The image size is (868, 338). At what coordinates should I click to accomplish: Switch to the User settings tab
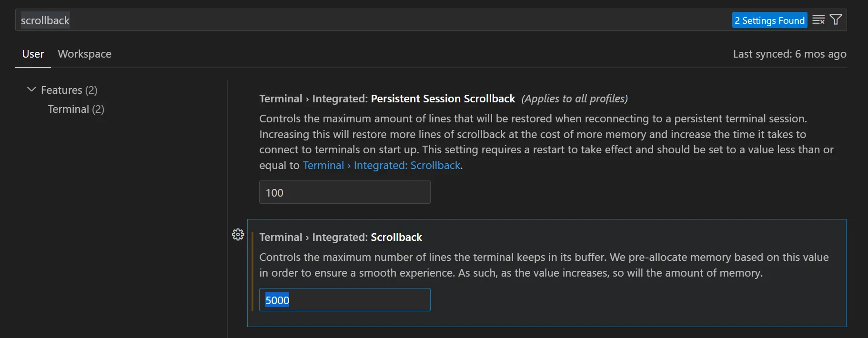pos(33,54)
